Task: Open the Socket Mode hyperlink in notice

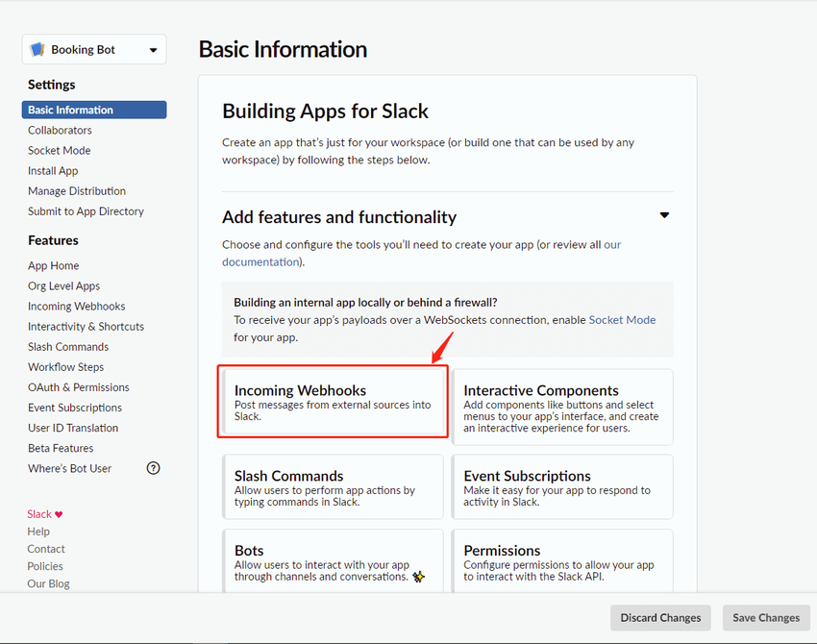Action: point(622,320)
